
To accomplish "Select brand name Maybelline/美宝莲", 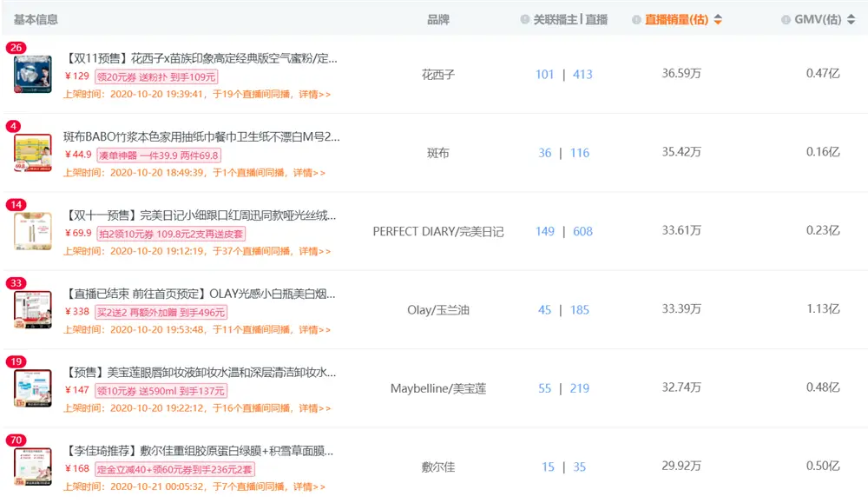I will (x=437, y=389).
